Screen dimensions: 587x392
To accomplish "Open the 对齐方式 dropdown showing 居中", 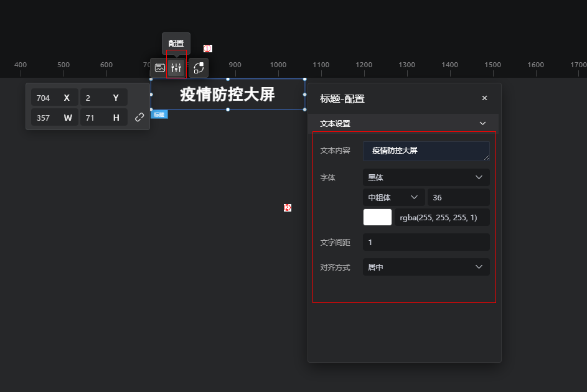I will tap(426, 267).
